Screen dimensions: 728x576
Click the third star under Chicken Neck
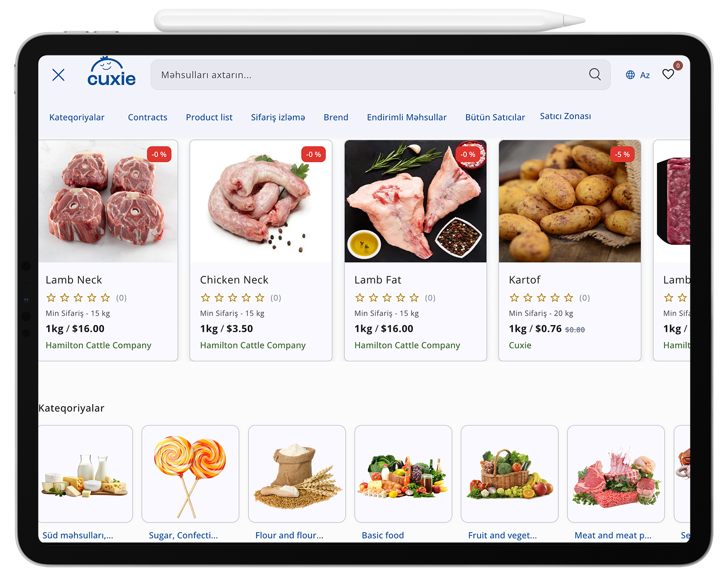[233, 298]
